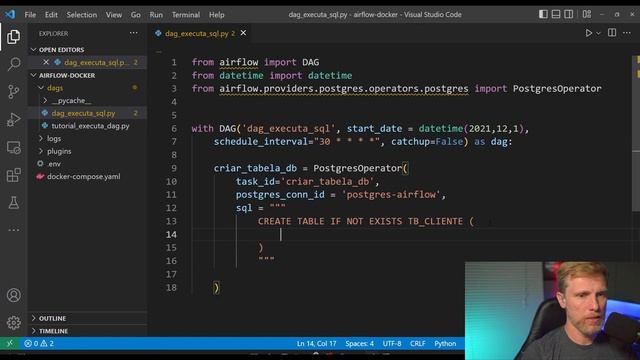Image resolution: width=640 pixels, height=360 pixels.
Task: Select dag_executa_sql.py under Open Editors
Action: point(96,62)
